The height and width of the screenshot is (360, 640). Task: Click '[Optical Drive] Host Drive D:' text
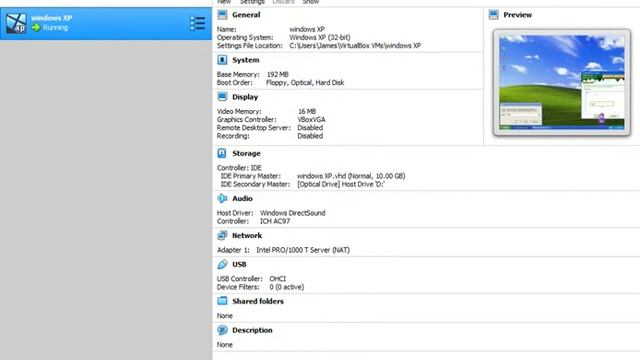[x=341, y=184]
